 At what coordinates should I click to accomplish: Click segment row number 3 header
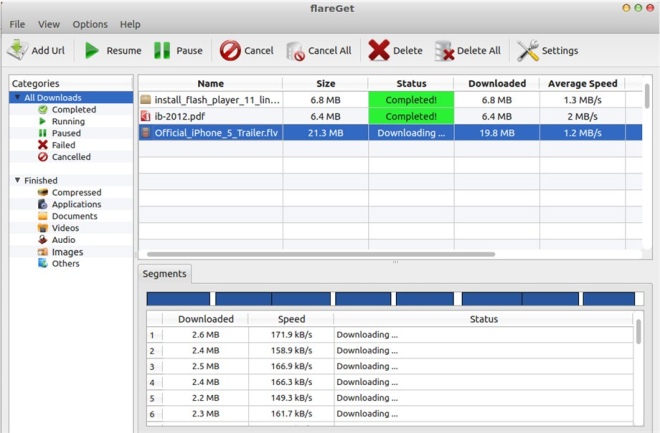click(154, 366)
